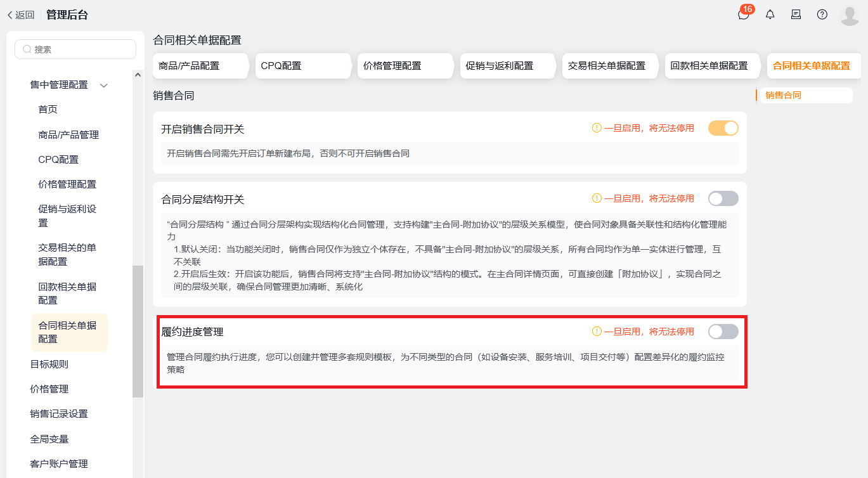The width and height of the screenshot is (868, 478).
Task: Enable the 合同分层结构开关 switch
Action: [723, 198]
